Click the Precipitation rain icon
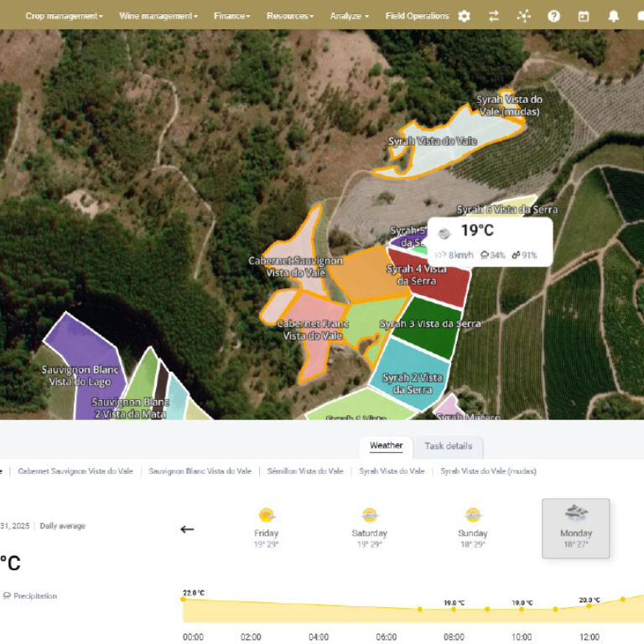The width and height of the screenshot is (644, 644). pos(7,595)
